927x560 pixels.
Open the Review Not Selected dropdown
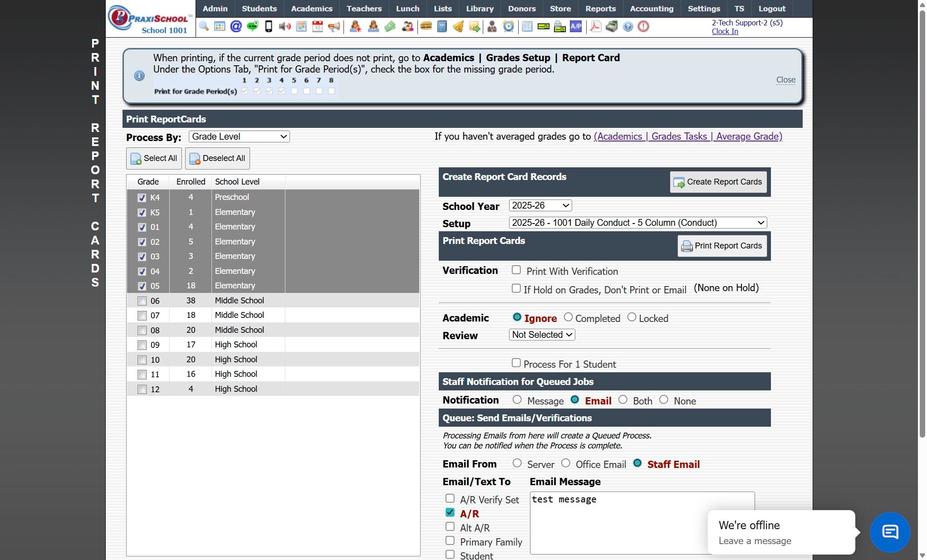(542, 335)
